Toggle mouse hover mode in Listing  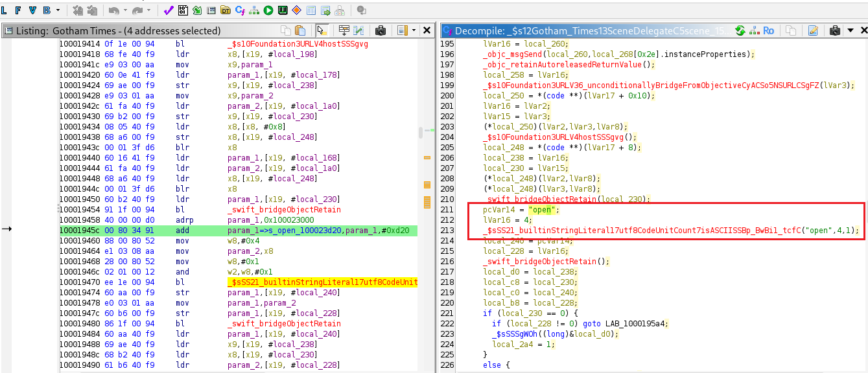point(320,30)
